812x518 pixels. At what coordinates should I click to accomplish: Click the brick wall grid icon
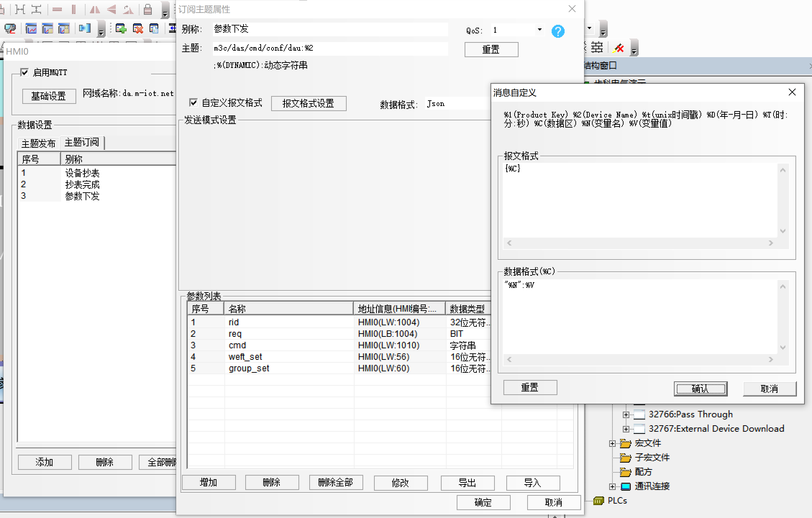(x=597, y=47)
